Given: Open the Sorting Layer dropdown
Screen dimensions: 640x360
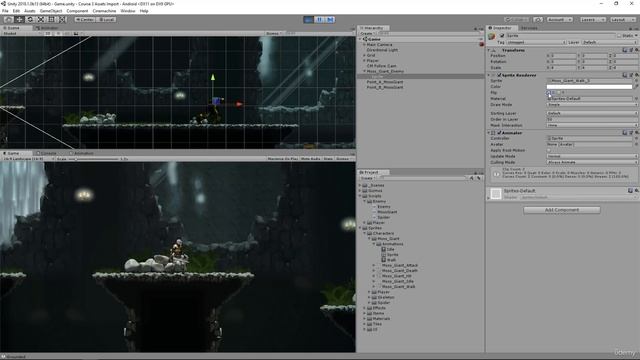Looking at the screenshot, I should click(592, 113).
